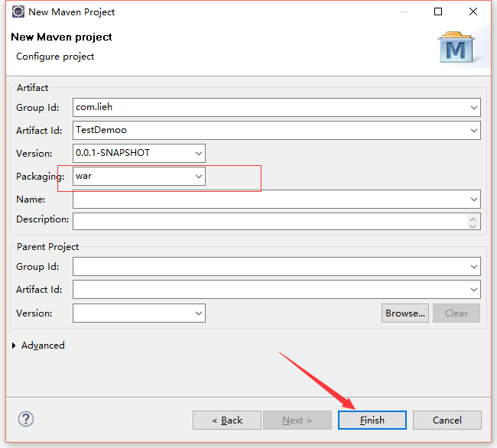
Task: Minimize the New Maven Project window
Action: pos(404,11)
